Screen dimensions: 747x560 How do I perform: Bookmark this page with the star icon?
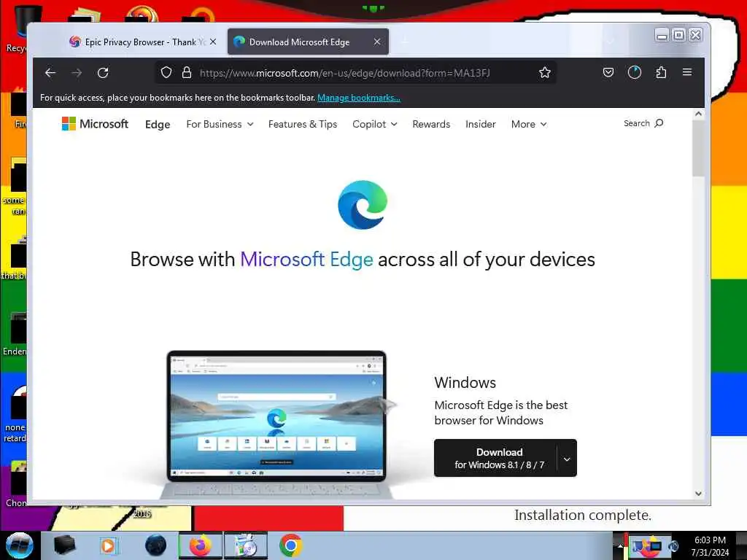(544, 72)
